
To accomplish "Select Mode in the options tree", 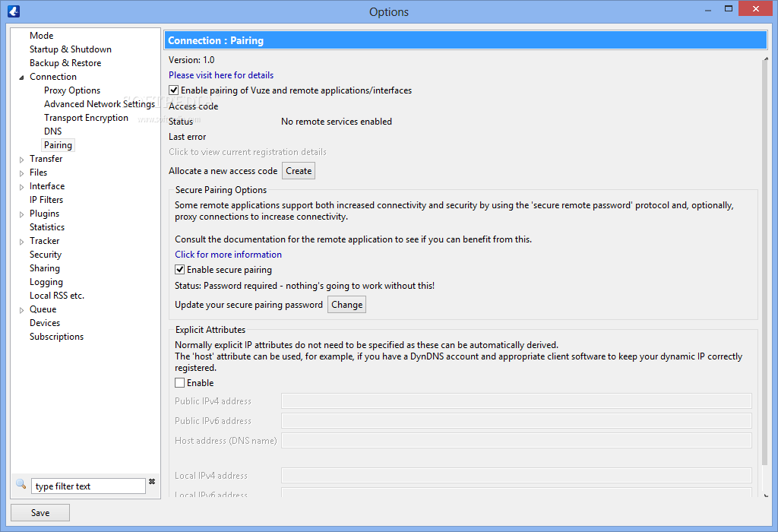I will [41, 35].
